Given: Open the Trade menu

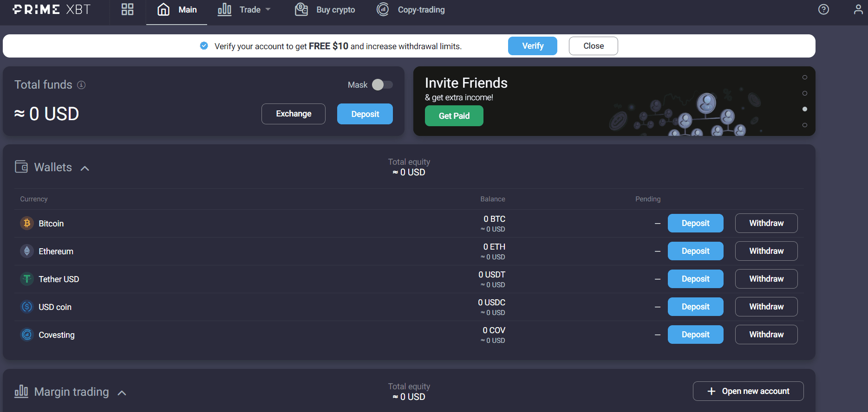Looking at the screenshot, I should (x=244, y=10).
